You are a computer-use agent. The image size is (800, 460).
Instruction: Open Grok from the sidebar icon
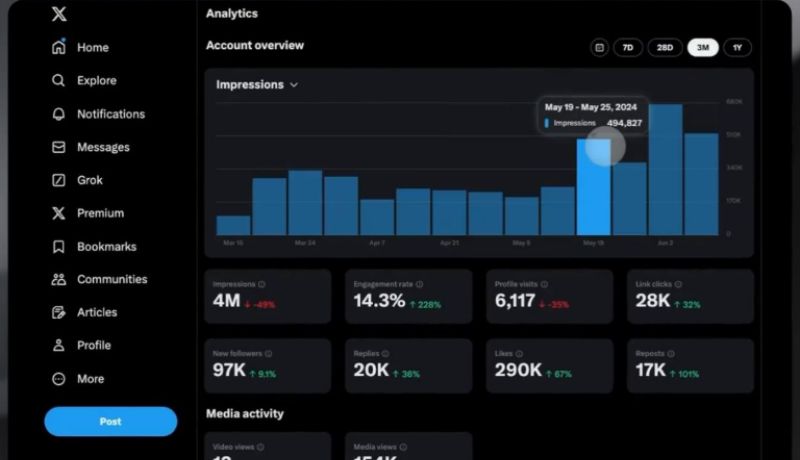click(x=59, y=180)
